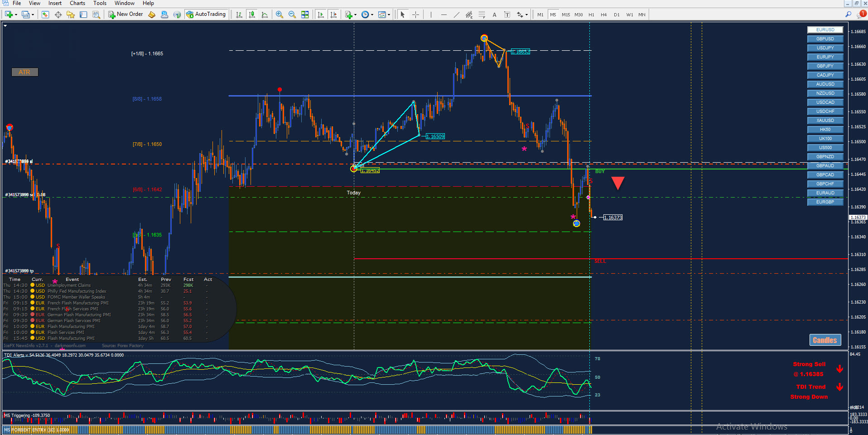Click the 1.16373 current price label
868x435 pixels.
pyautogui.click(x=613, y=217)
